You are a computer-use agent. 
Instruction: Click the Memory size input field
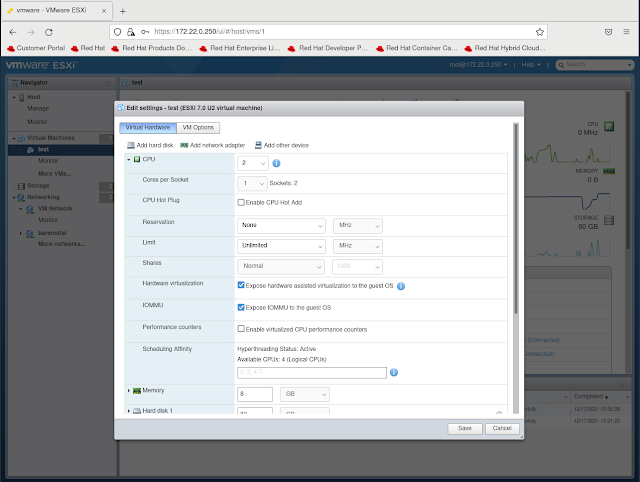[x=255, y=394]
